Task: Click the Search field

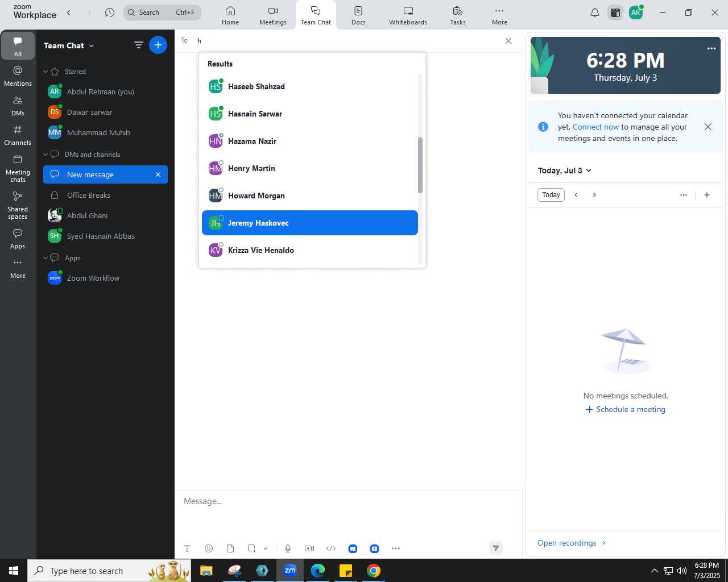Action: click(163, 13)
